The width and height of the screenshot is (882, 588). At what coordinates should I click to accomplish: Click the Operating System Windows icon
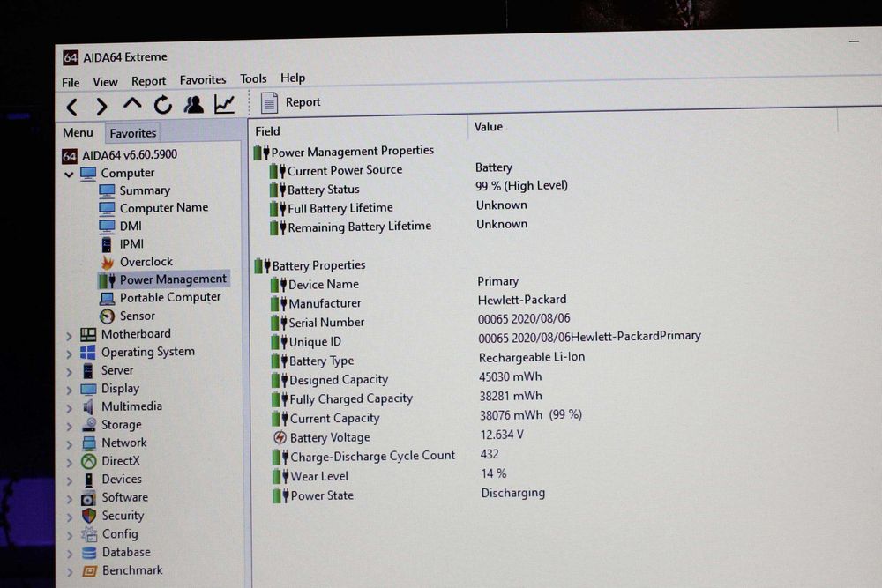pos(88,353)
